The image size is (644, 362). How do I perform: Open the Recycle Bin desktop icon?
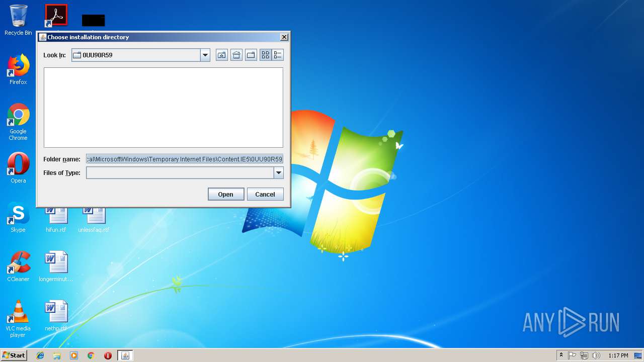(x=18, y=20)
